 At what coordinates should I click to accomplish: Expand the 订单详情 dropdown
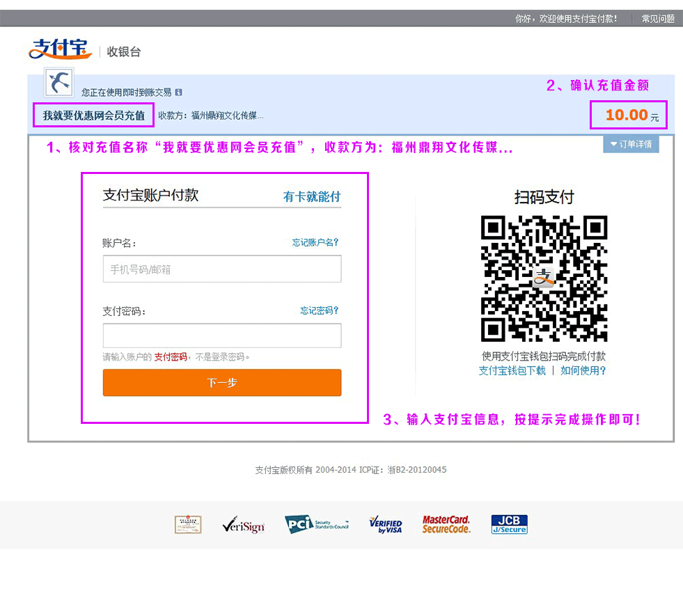[x=631, y=144]
